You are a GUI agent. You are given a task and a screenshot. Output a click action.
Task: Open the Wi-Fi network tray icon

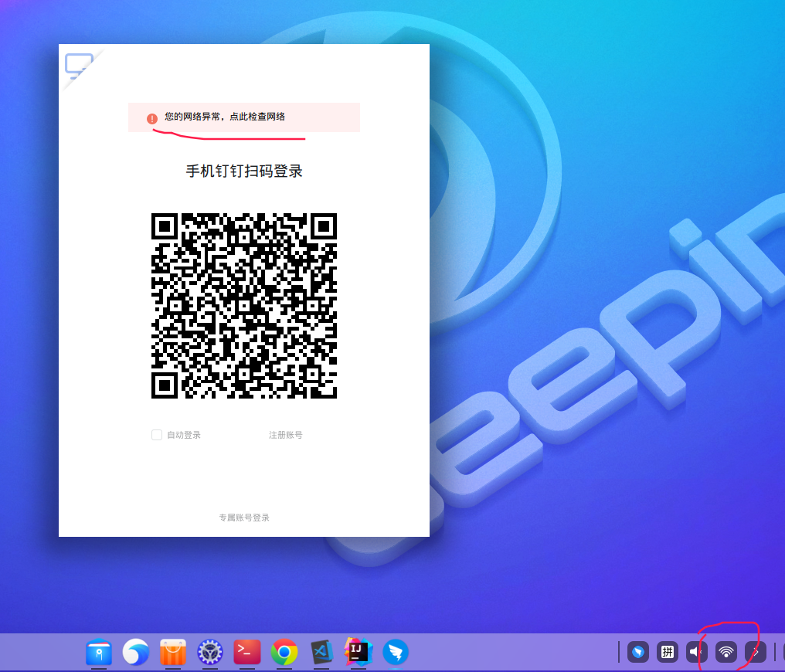(726, 652)
